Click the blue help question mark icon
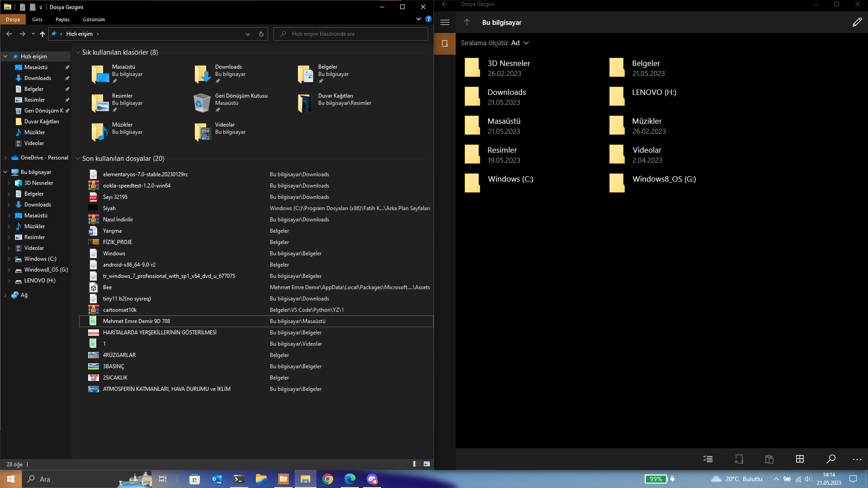The width and height of the screenshot is (868, 488). click(428, 19)
